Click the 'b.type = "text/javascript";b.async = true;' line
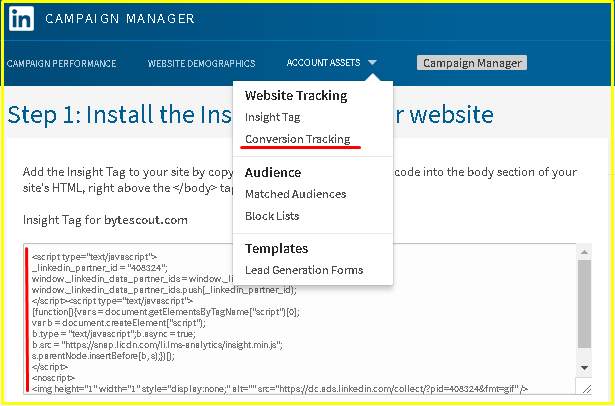 point(114,334)
